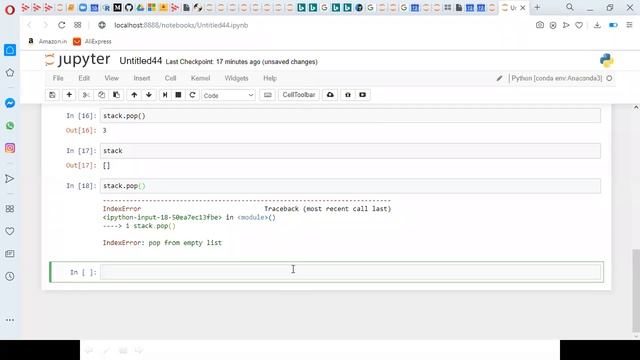640x360 pixels.
Task: Reload the page with the refresh icon
Action: coord(61,25)
